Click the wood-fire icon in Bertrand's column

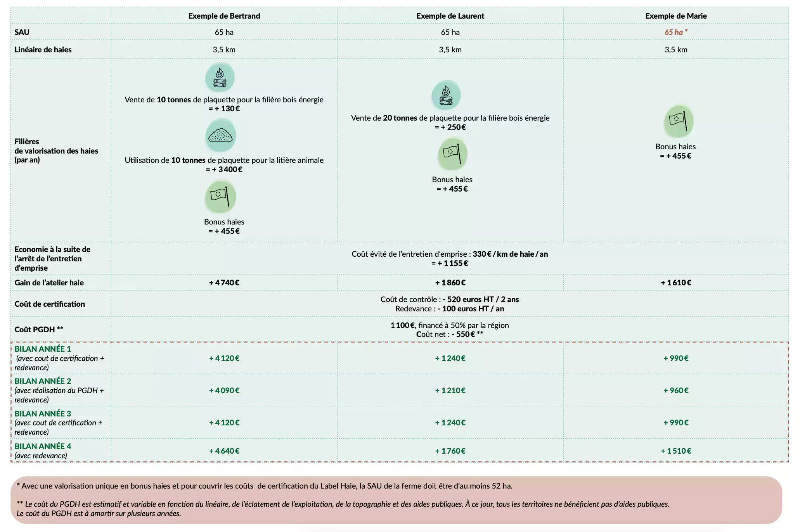pos(220,78)
